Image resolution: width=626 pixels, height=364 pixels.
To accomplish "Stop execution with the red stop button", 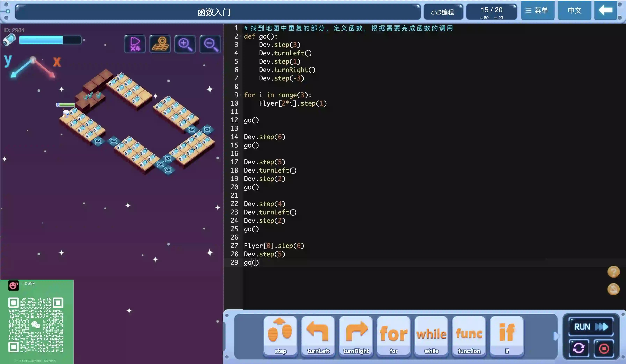I will click(x=604, y=348).
